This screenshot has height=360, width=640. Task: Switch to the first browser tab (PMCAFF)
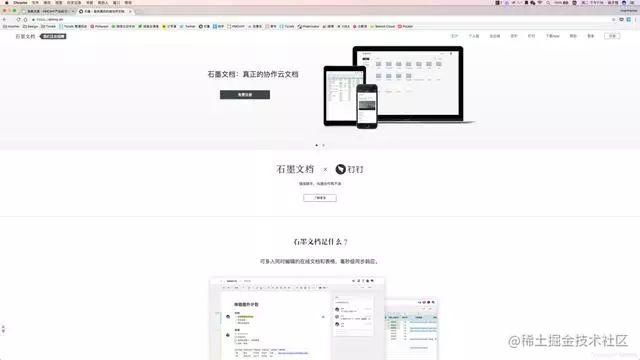[47, 11]
